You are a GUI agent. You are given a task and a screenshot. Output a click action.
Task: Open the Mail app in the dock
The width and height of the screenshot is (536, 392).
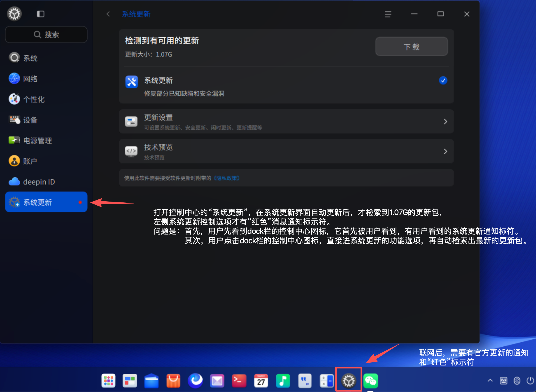click(x=217, y=381)
